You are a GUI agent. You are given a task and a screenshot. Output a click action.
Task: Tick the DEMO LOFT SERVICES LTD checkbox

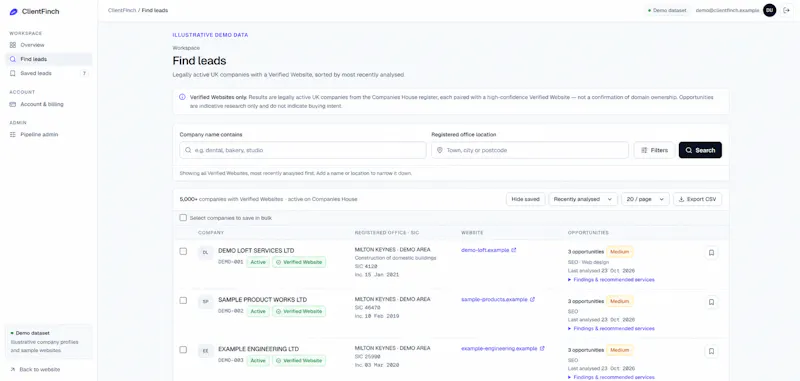[x=183, y=251]
